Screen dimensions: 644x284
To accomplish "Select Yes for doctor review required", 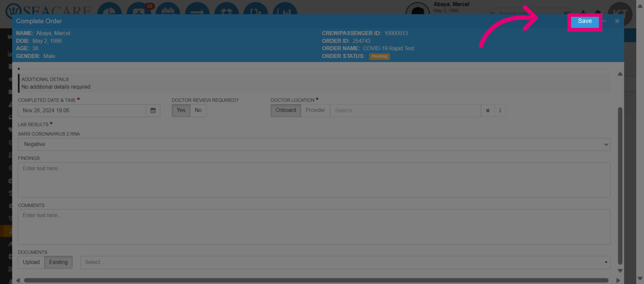I will (181, 111).
